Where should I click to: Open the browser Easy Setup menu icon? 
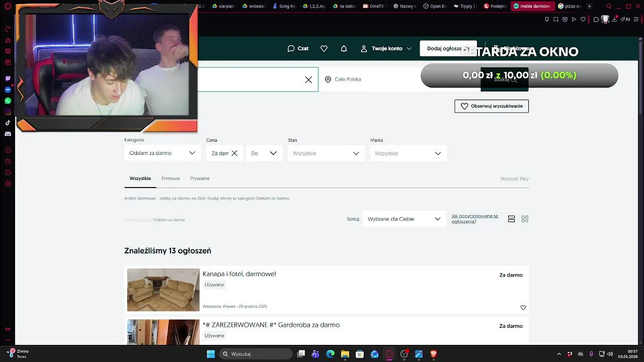click(637, 19)
